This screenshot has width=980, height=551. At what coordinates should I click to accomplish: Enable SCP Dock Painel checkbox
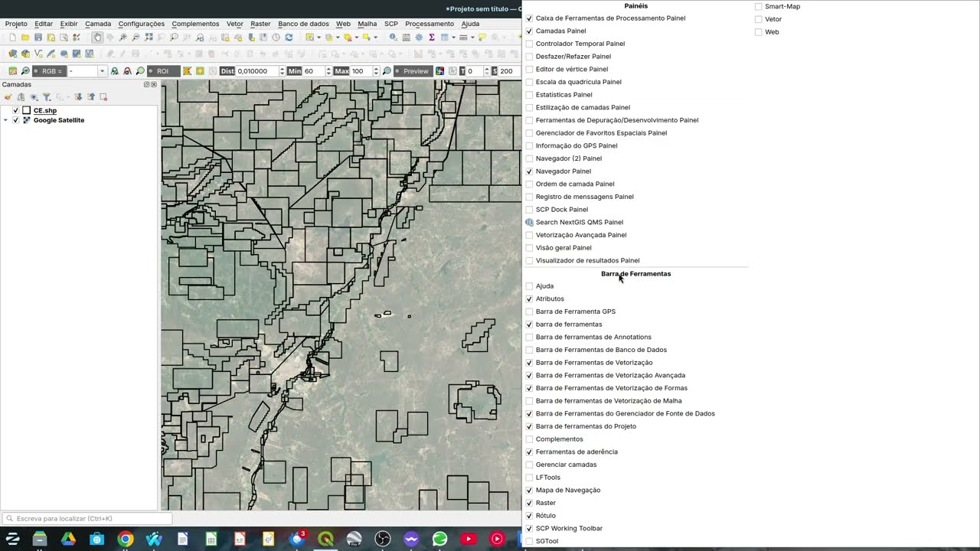[529, 210]
